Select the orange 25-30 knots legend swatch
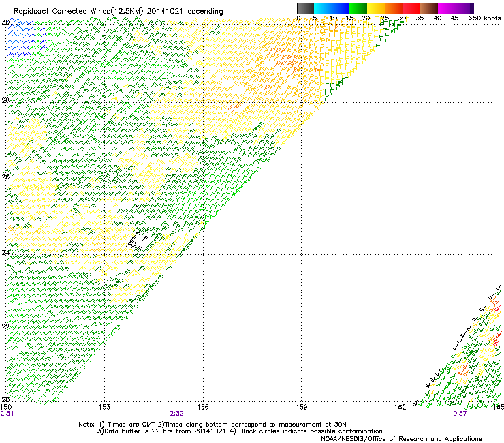504x443 pixels. tap(394, 8)
